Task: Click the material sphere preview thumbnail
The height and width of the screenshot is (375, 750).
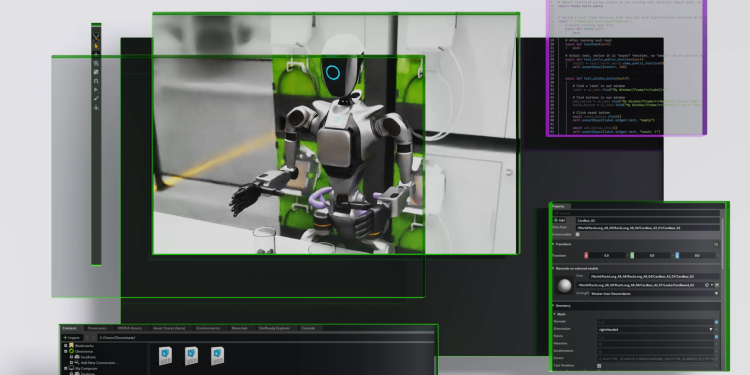Action: click(564, 286)
